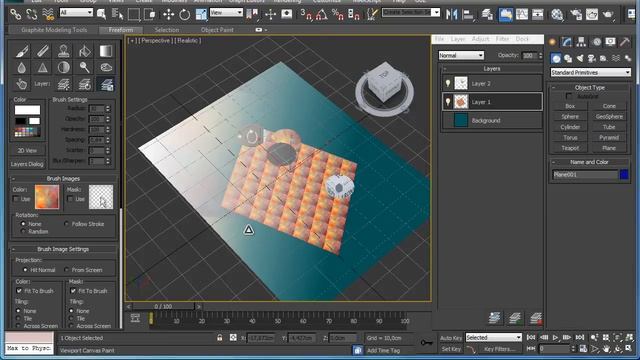Open Render Setup from toolbar

tap(576, 15)
